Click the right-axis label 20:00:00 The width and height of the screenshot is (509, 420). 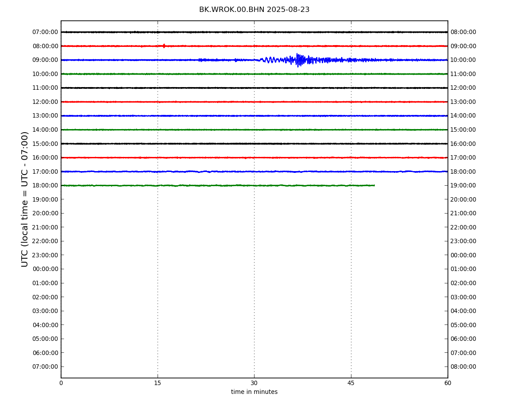[463, 199]
